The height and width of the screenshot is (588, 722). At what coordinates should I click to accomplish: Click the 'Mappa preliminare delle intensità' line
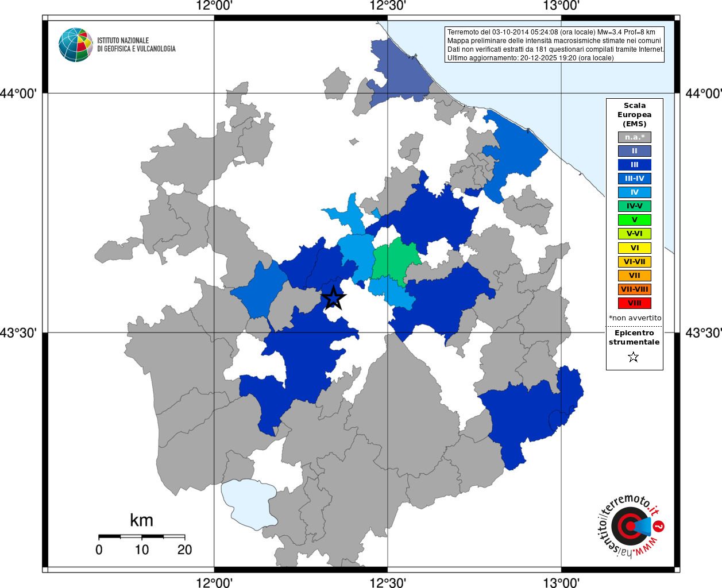554,41
